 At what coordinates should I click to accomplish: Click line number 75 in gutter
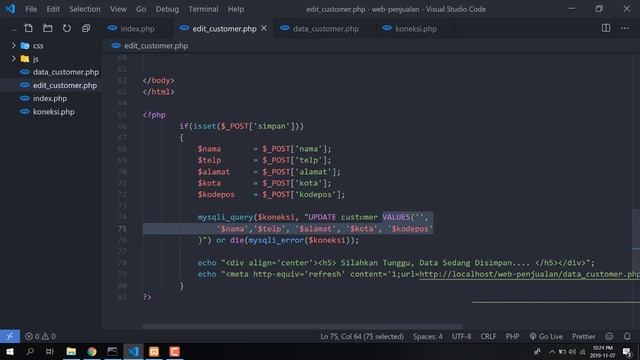pyautogui.click(x=122, y=229)
